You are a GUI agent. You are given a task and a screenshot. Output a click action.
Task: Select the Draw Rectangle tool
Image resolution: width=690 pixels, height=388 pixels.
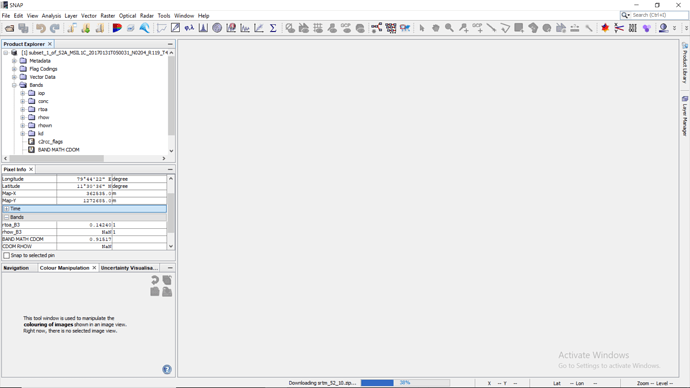tap(519, 28)
